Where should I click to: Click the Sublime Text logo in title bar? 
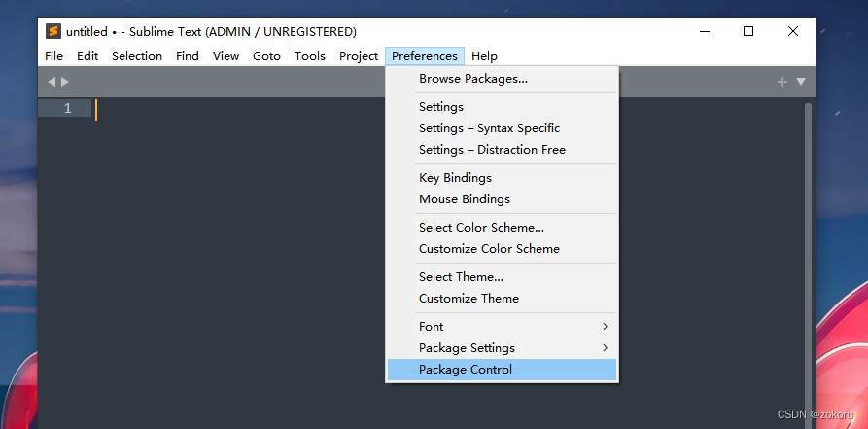[x=53, y=31]
